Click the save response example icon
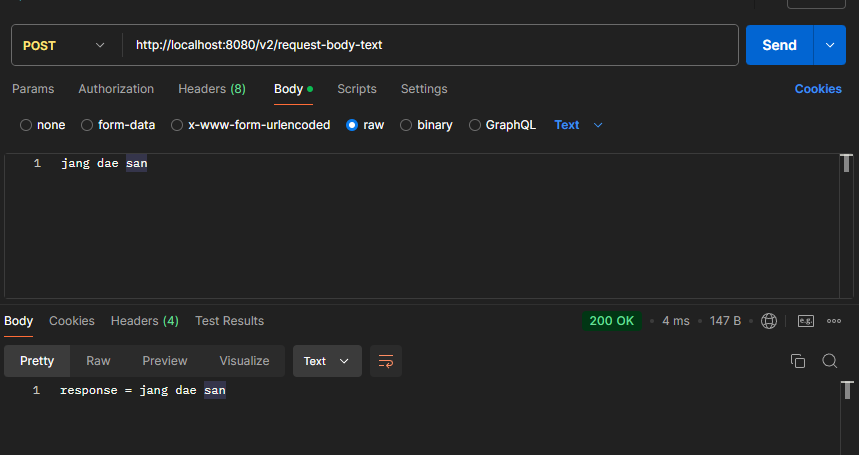 pos(805,321)
